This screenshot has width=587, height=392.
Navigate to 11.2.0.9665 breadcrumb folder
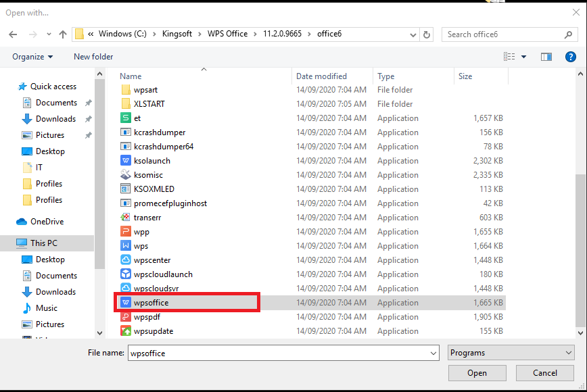coord(282,34)
